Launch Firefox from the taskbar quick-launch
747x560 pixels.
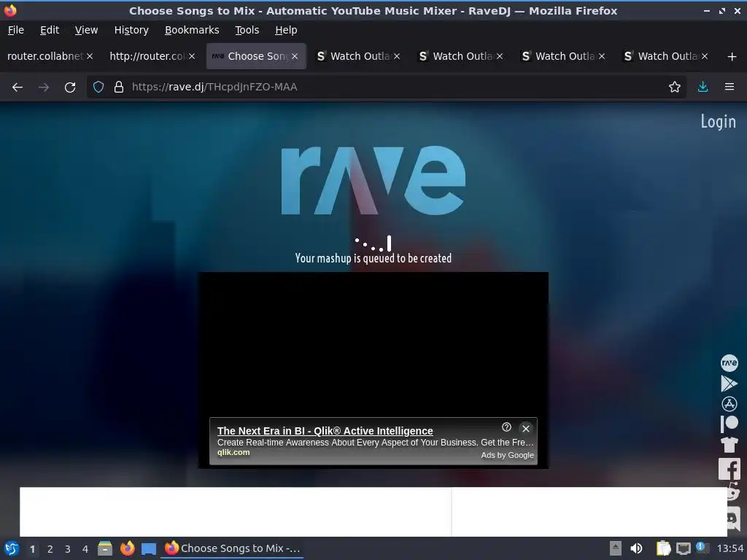coord(127,548)
